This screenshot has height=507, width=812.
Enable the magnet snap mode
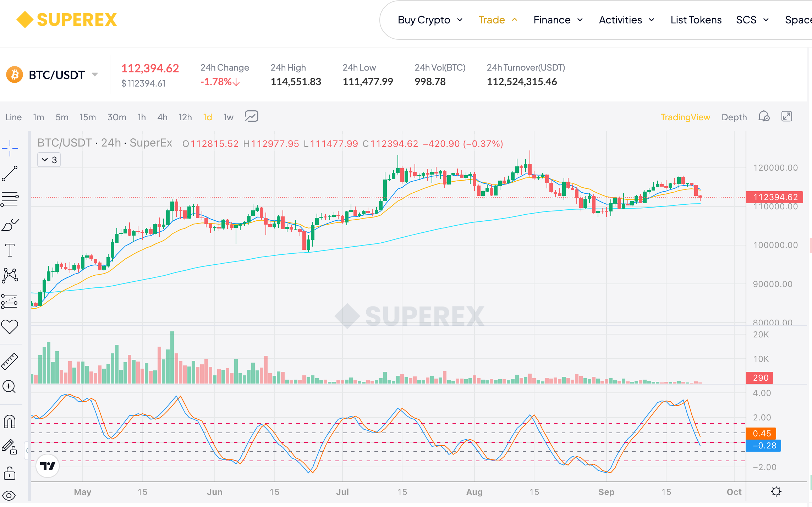point(10,422)
